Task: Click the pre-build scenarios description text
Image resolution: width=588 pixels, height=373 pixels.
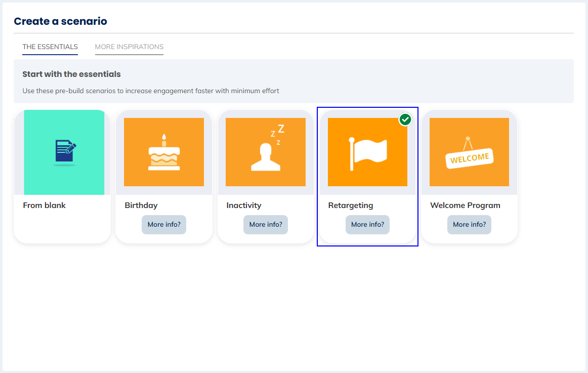Action: tap(151, 91)
